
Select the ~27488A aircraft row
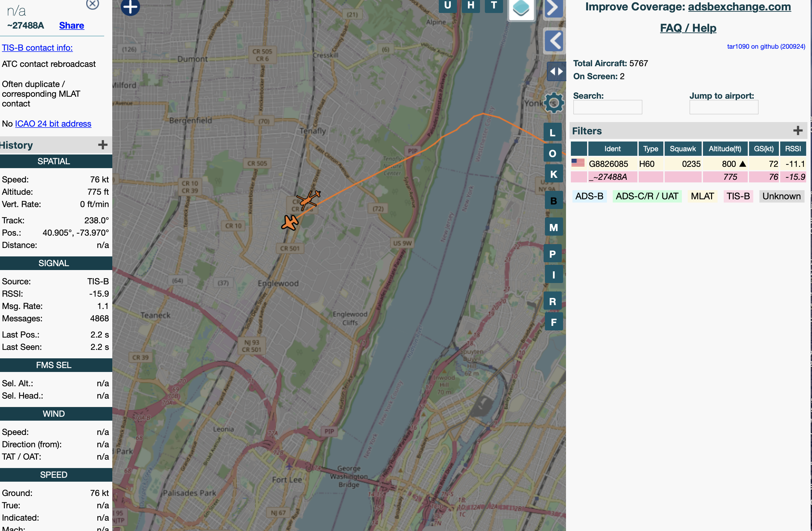[688, 177]
